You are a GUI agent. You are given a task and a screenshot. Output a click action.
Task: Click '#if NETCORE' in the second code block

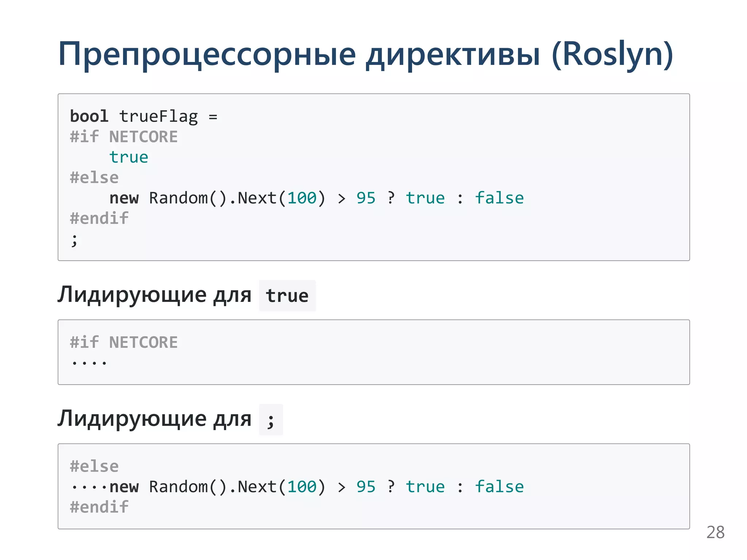124,342
